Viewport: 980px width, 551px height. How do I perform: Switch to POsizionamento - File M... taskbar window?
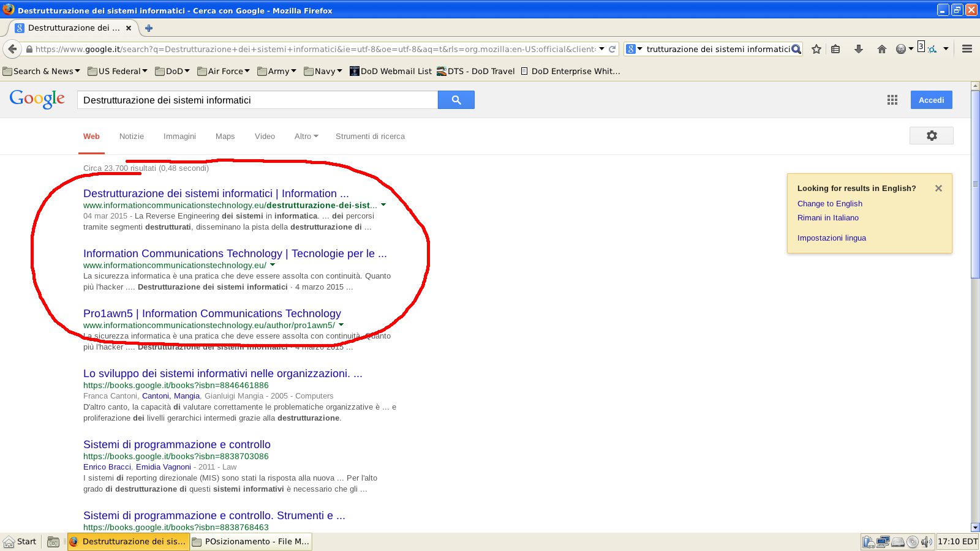[x=251, y=541]
